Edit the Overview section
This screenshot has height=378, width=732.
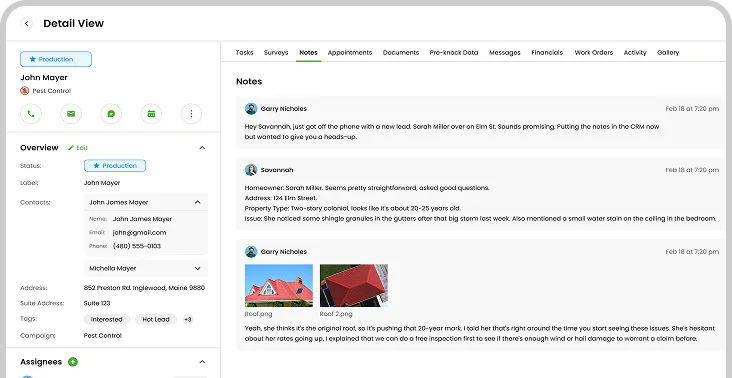pyautogui.click(x=78, y=148)
